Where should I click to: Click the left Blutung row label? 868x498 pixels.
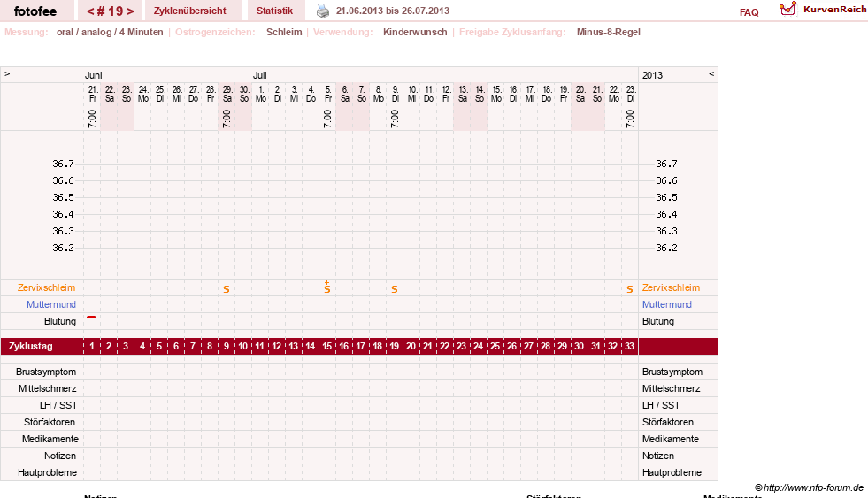point(60,321)
